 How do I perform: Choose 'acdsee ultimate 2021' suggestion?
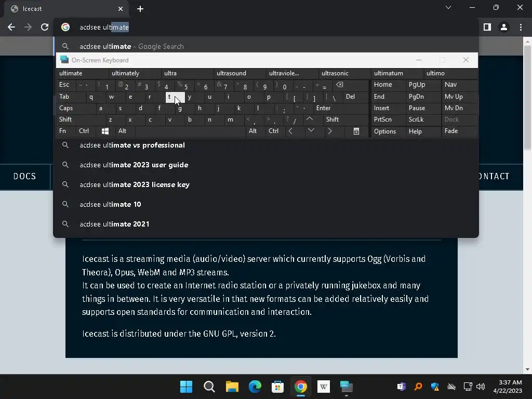click(266, 224)
